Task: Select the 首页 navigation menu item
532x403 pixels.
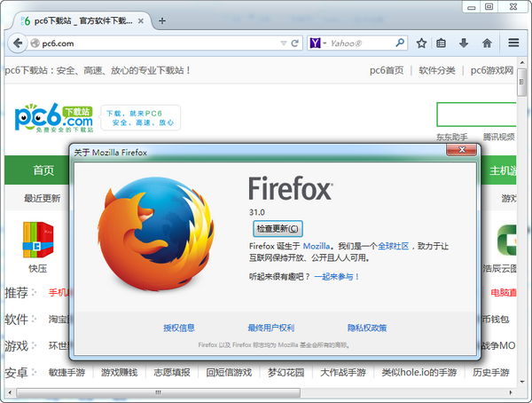Action: coord(43,170)
